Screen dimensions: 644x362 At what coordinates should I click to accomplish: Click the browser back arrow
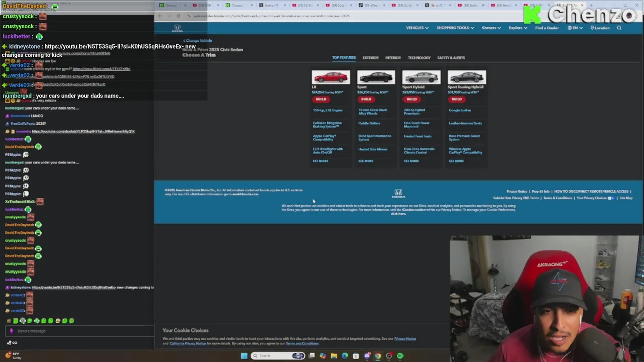160,16
